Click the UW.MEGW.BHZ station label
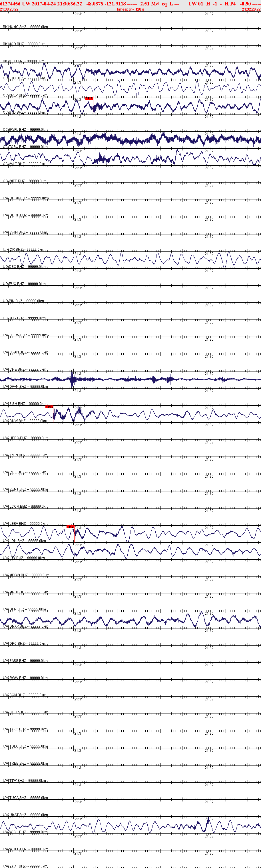 26,575
